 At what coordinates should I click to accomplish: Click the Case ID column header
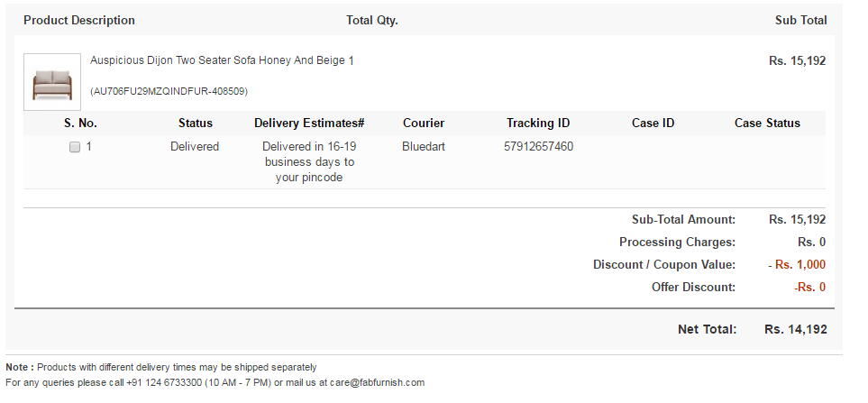[x=653, y=124]
